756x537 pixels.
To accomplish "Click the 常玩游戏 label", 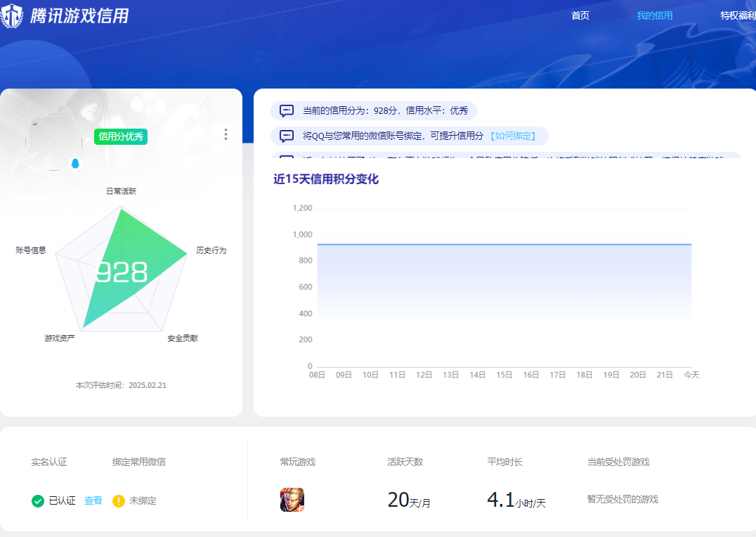I will [297, 462].
